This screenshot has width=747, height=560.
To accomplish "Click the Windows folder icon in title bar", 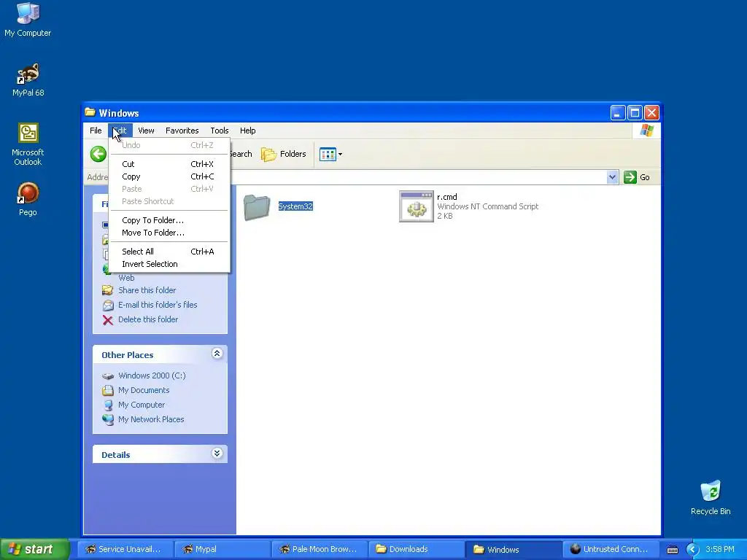I will tap(90, 112).
